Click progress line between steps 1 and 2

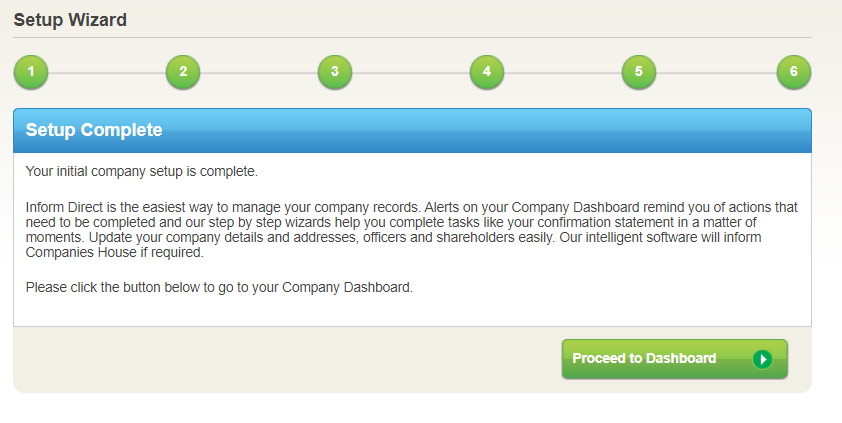point(107,72)
